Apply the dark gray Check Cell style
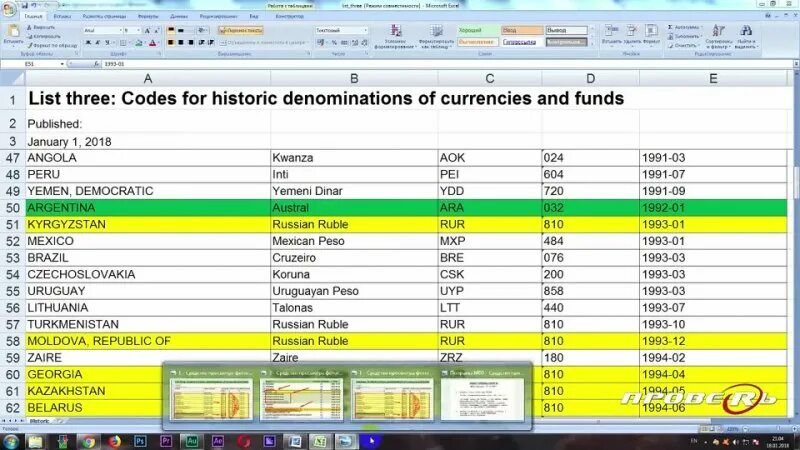 click(x=566, y=42)
